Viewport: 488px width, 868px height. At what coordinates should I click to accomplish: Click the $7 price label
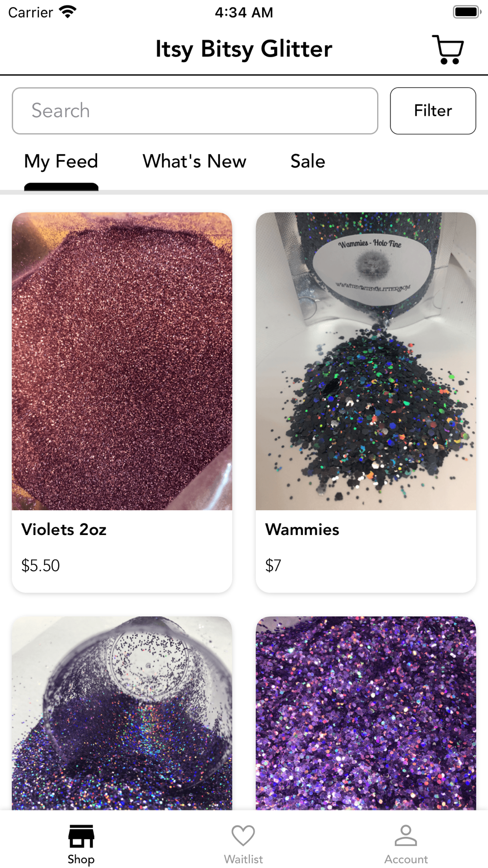click(273, 565)
